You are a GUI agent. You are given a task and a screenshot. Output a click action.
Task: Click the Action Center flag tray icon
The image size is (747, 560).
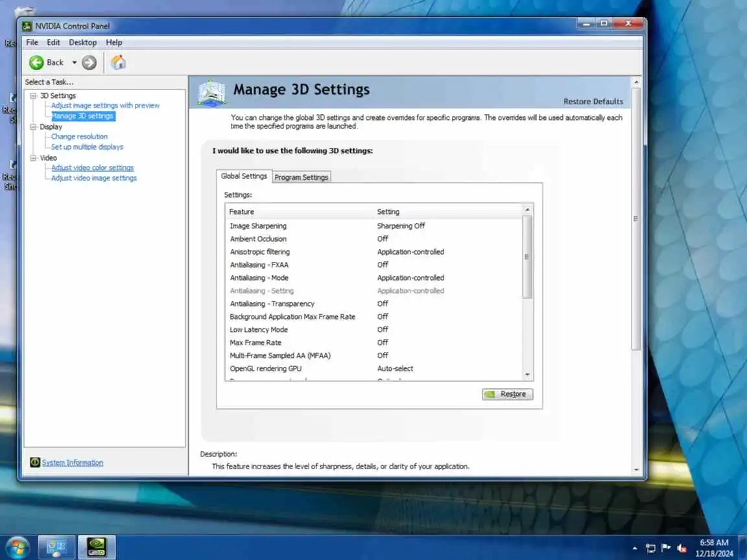(x=666, y=548)
